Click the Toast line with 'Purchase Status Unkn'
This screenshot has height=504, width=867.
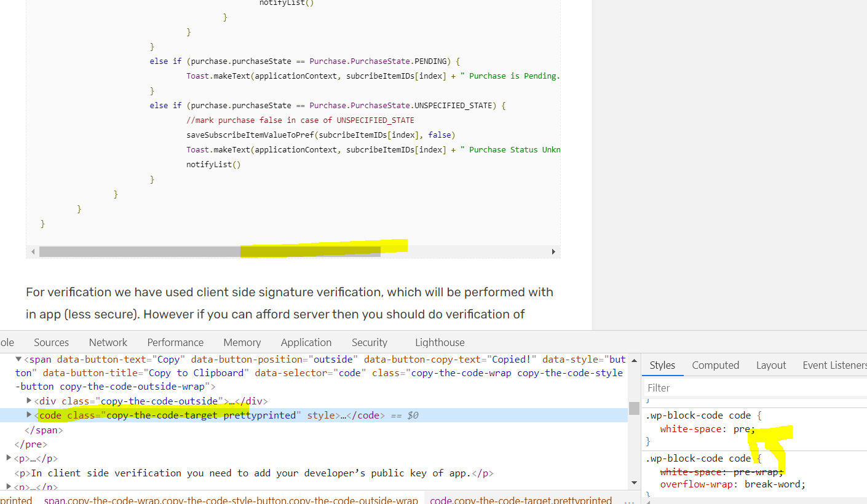click(x=373, y=149)
